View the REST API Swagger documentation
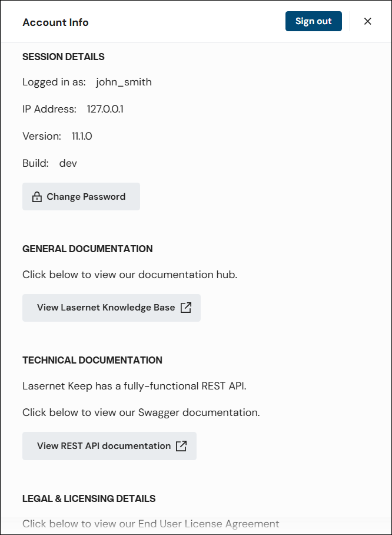392x535 pixels. (109, 446)
